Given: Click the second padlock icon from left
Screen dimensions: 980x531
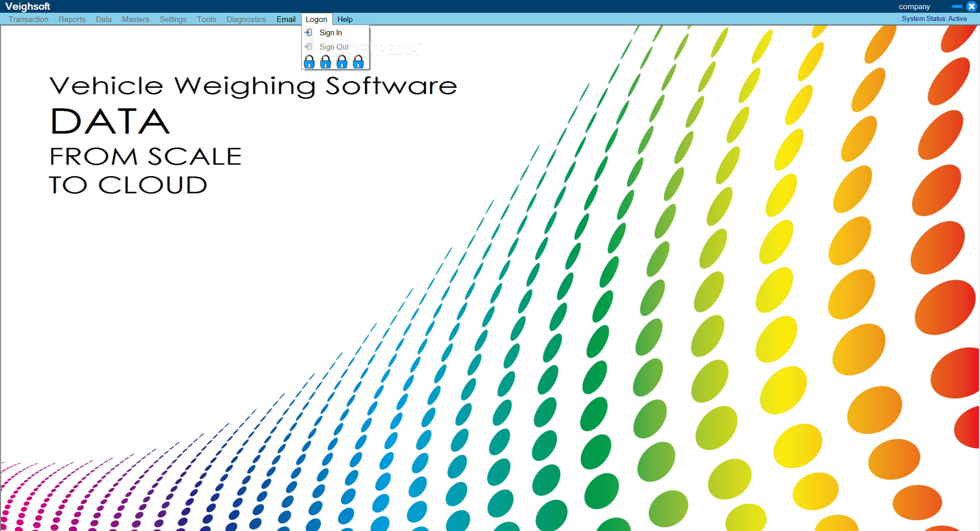Looking at the screenshot, I should click(x=326, y=62).
